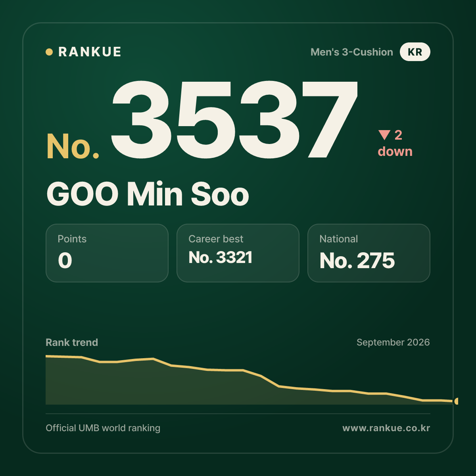Click the yellow No. prefix text
The width and height of the screenshot is (476, 476).
coord(73,146)
